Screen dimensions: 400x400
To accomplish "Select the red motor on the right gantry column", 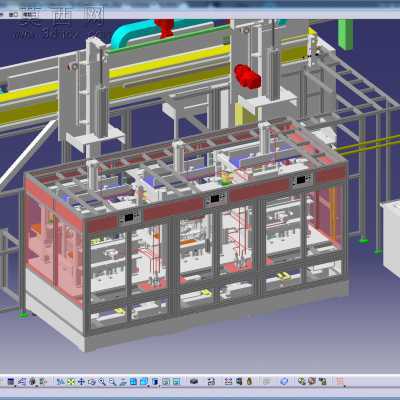I will click(247, 76).
